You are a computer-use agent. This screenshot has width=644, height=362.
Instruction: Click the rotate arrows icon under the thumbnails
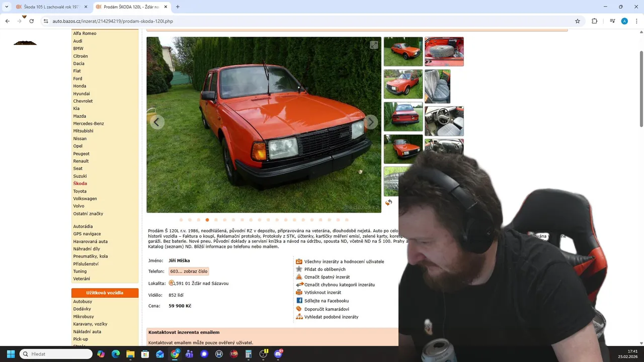pos(388,203)
